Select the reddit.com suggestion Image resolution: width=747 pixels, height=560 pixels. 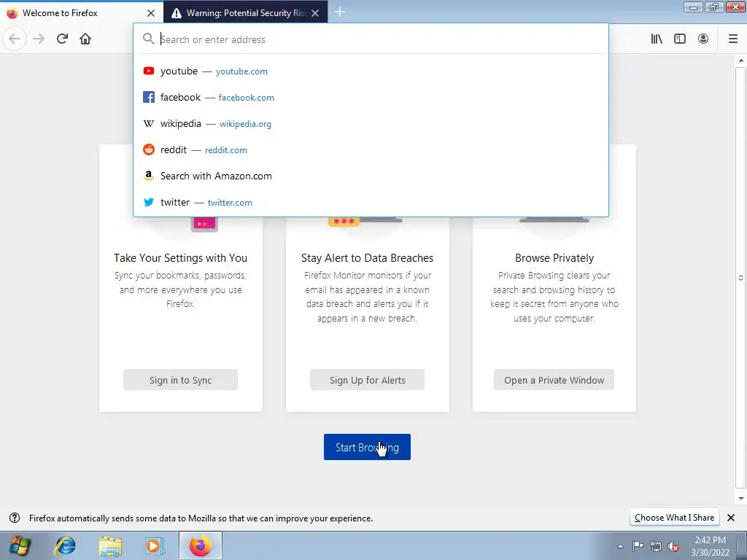point(371,149)
